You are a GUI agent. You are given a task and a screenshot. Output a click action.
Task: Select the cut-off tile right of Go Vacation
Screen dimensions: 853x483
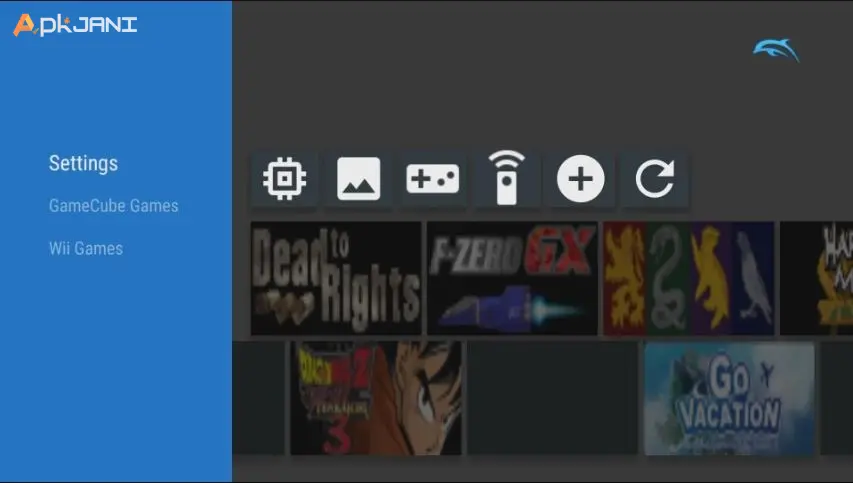(x=837, y=398)
